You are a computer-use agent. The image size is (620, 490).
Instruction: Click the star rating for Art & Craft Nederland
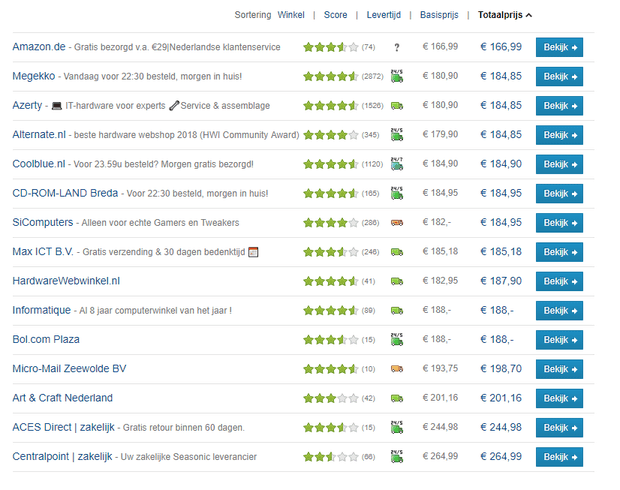[331, 398]
